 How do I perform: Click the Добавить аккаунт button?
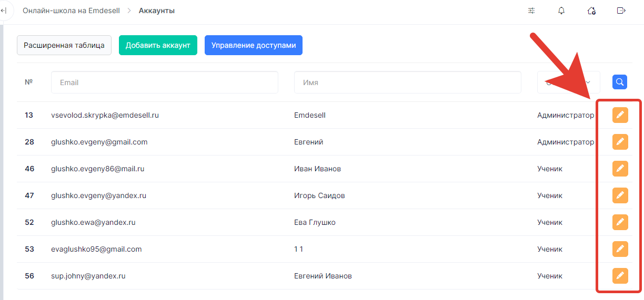point(158,45)
